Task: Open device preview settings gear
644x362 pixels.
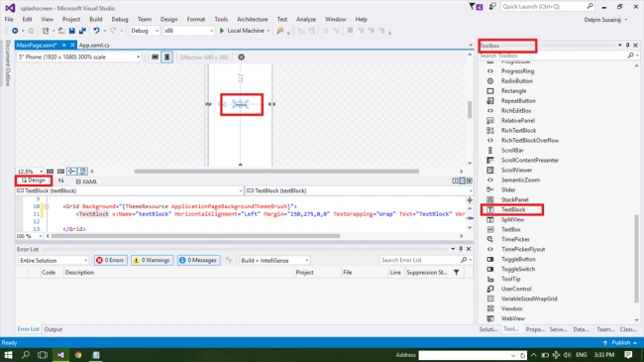Action: (241, 57)
